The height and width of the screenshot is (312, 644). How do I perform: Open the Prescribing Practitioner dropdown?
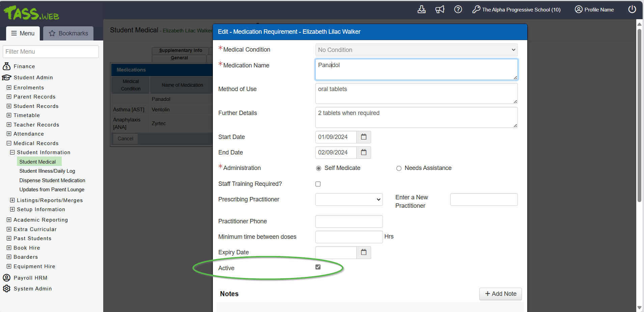[x=349, y=199]
